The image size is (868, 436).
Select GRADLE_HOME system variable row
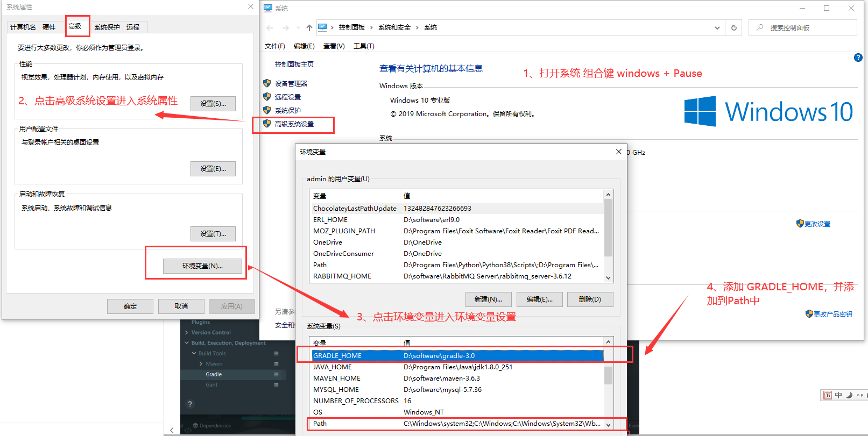[x=457, y=355]
